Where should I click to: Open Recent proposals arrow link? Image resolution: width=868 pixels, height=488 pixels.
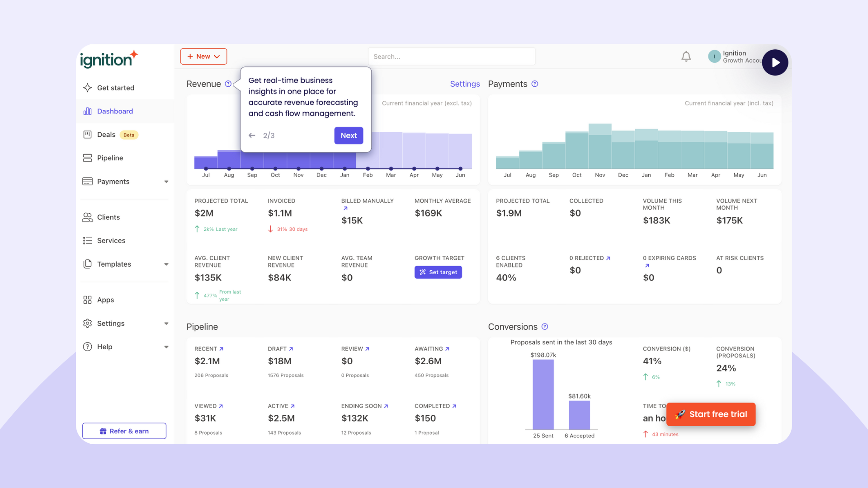(x=221, y=349)
